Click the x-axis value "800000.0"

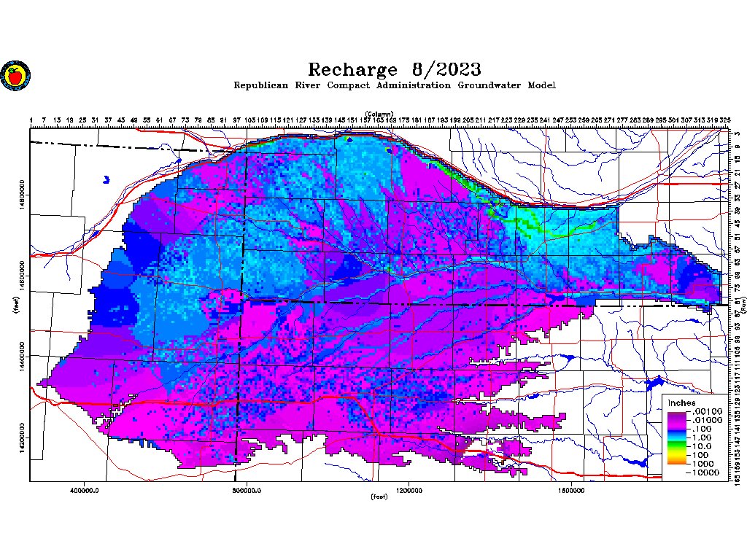(x=247, y=491)
